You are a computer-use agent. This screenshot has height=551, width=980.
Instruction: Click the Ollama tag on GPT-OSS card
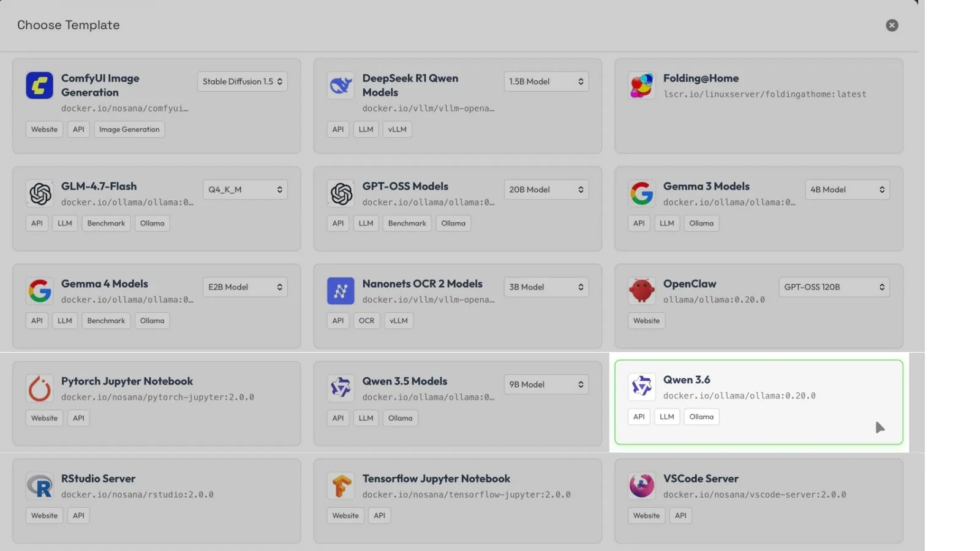coord(453,223)
